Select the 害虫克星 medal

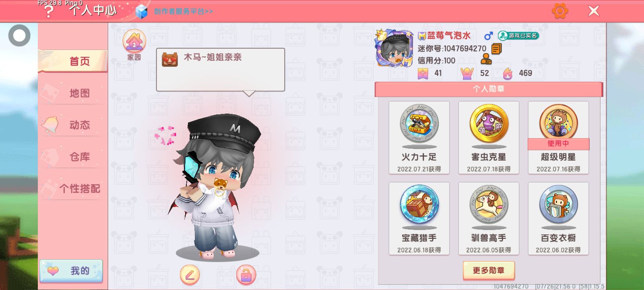point(489,138)
